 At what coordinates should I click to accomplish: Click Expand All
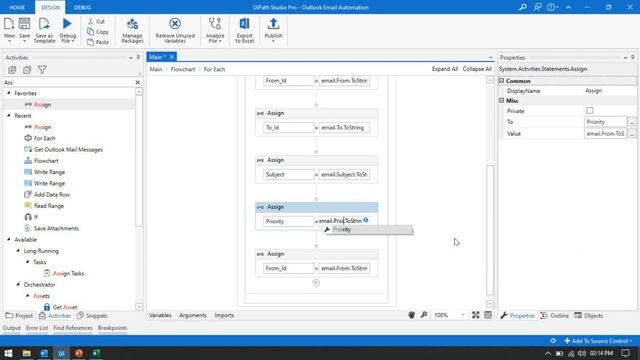click(444, 69)
